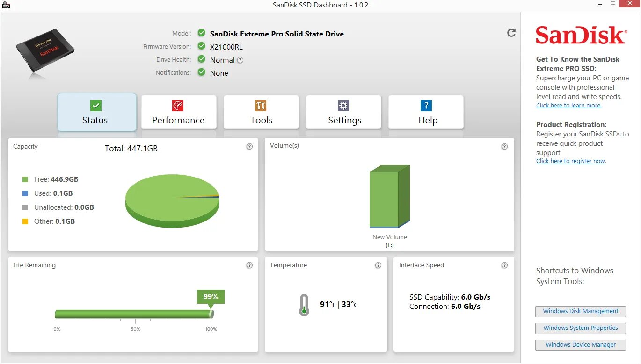Click the 'Click here to learn more' link

click(x=569, y=106)
